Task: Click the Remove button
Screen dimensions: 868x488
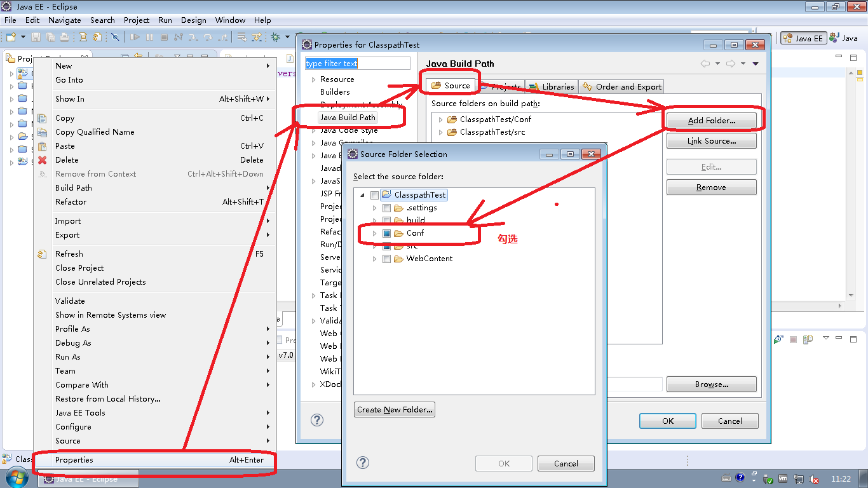Action: point(712,187)
